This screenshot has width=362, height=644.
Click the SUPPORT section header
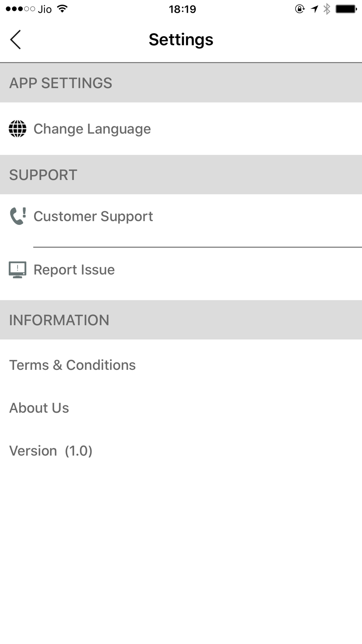(x=181, y=175)
